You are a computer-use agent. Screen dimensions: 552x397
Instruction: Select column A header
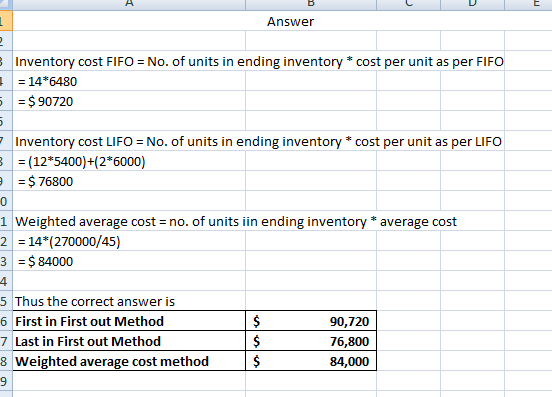(x=129, y=4)
